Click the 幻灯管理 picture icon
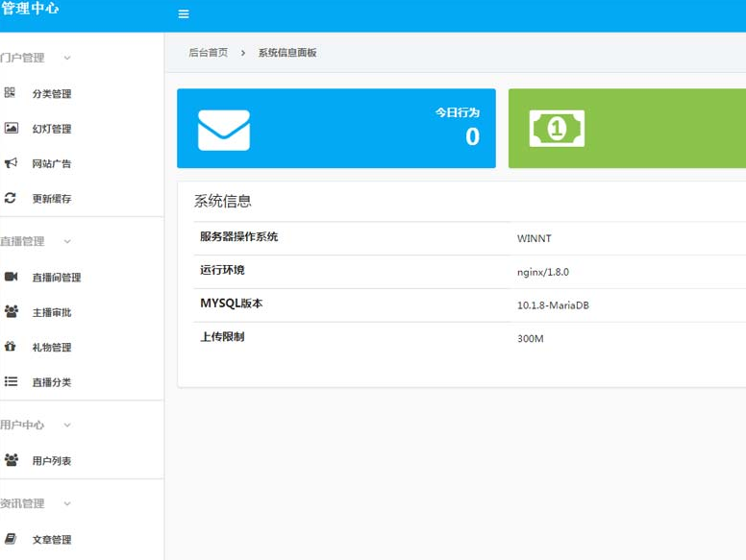This screenshot has width=746, height=560. 11,128
